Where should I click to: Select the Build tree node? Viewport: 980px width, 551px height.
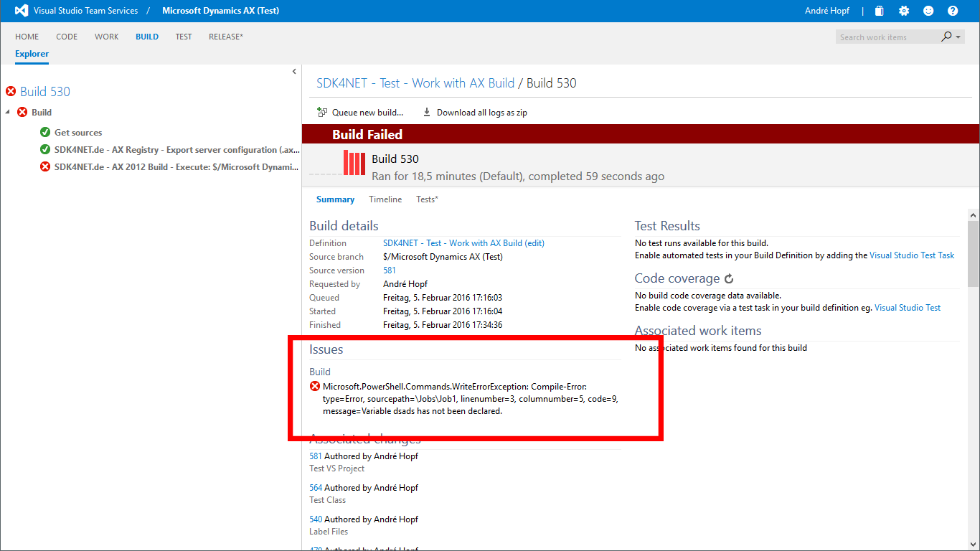tap(42, 112)
